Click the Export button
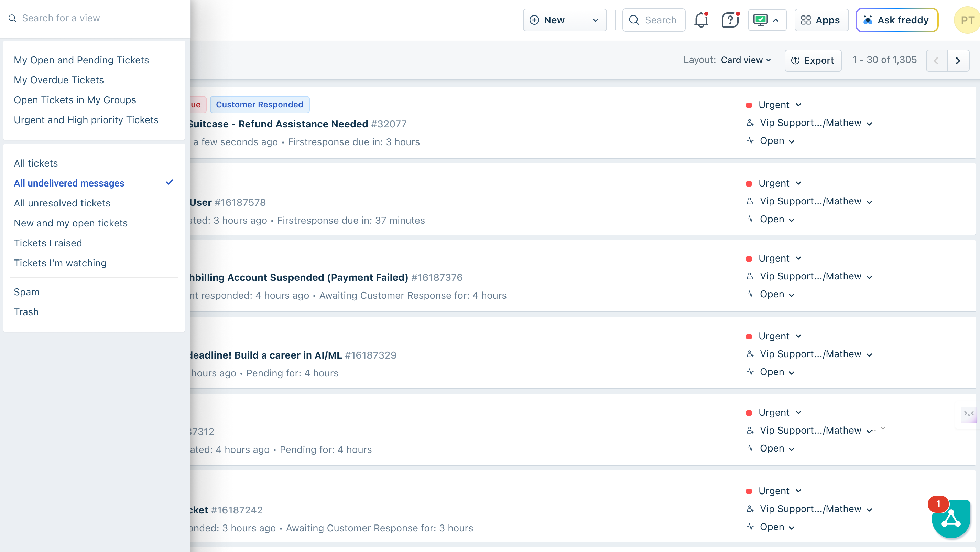 pyautogui.click(x=813, y=61)
